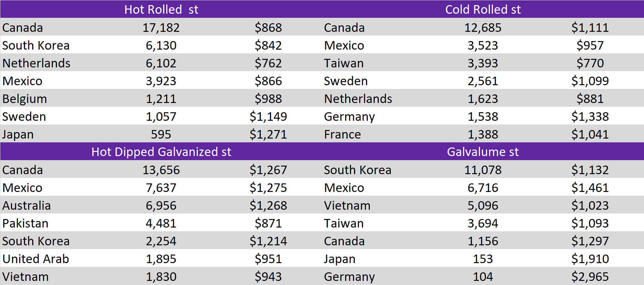Click the 17,182 tonnage cell
This screenshot has height=285, width=644.
(161, 28)
